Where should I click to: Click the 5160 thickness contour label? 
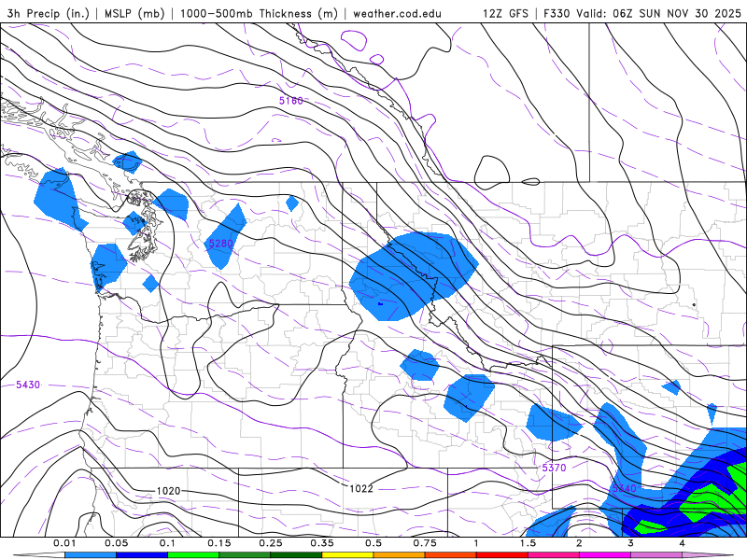pos(291,101)
